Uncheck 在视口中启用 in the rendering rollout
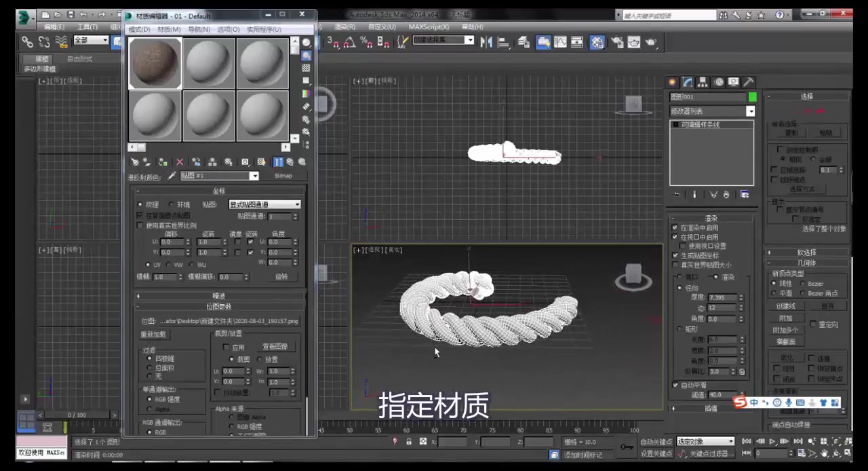 [675, 237]
